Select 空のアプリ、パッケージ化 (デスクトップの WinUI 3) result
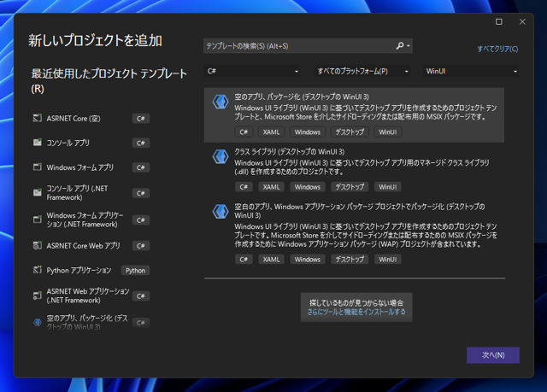The image size is (547, 392). [x=354, y=115]
